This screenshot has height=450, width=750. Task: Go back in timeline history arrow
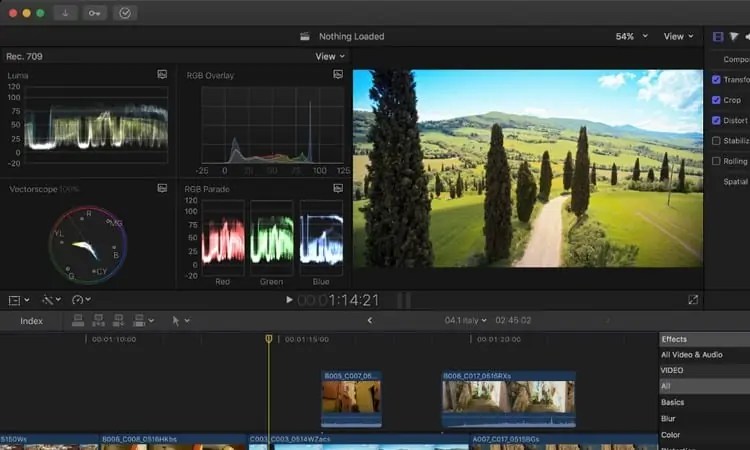point(370,320)
